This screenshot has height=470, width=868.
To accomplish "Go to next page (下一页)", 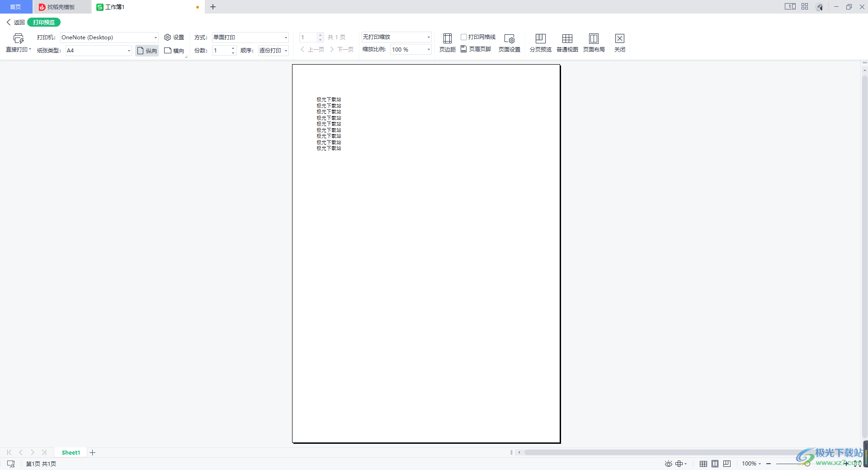I will pyautogui.click(x=342, y=50).
